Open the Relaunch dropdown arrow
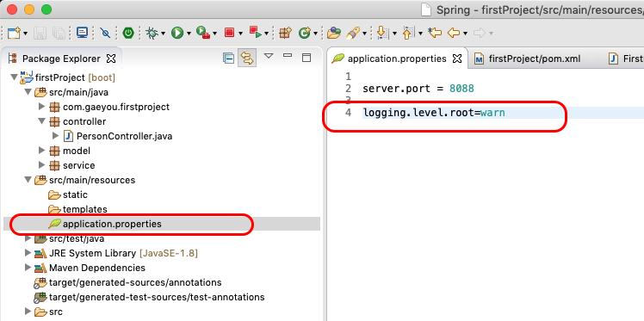 pyautogui.click(x=266, y=34)
